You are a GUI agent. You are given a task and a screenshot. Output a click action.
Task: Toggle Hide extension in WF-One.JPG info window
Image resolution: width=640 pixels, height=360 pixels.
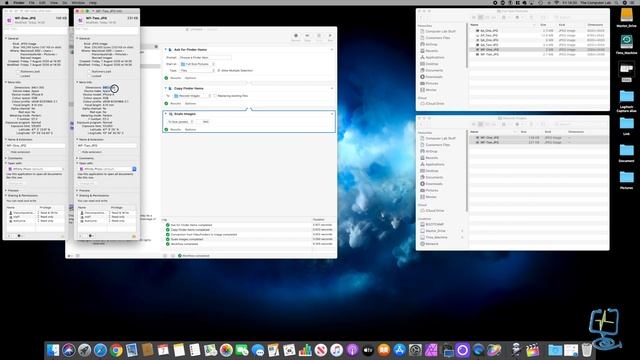9,152
